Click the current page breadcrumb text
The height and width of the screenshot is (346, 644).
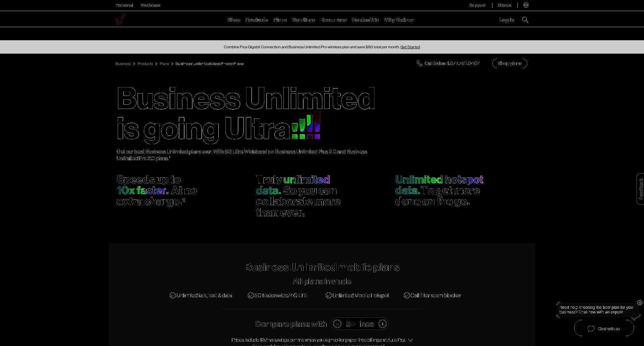coord(210,64)
